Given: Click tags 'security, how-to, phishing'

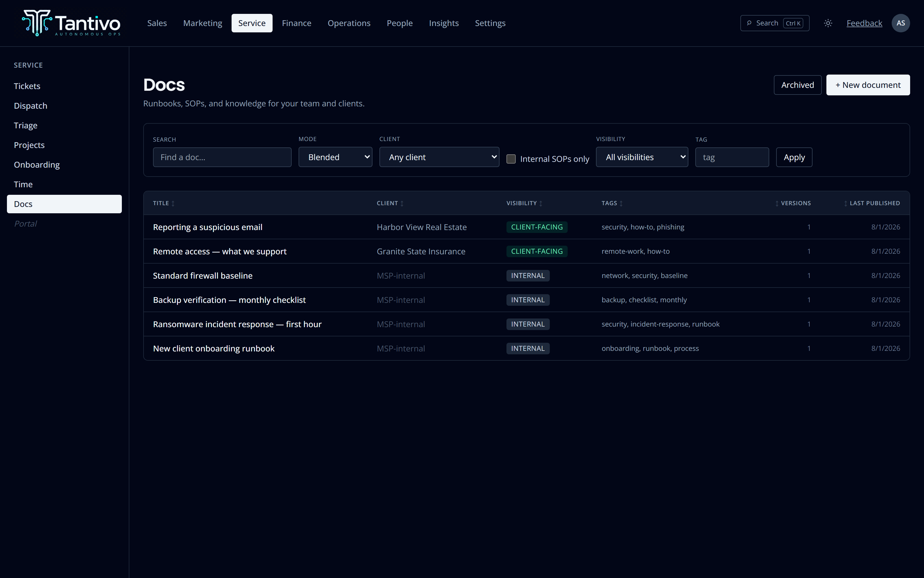Looking at the screenshot, I should 642,227.
